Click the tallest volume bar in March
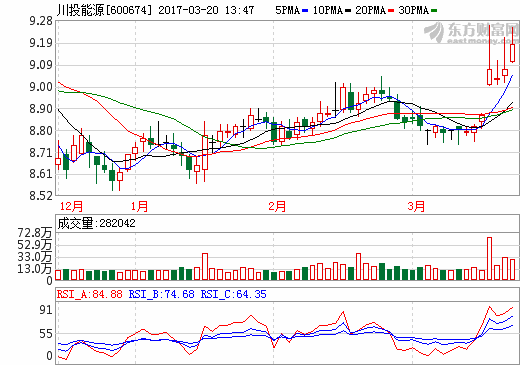The width and height of the screenshot is (520, 365). pyautogui.click(x=489, y=258)
